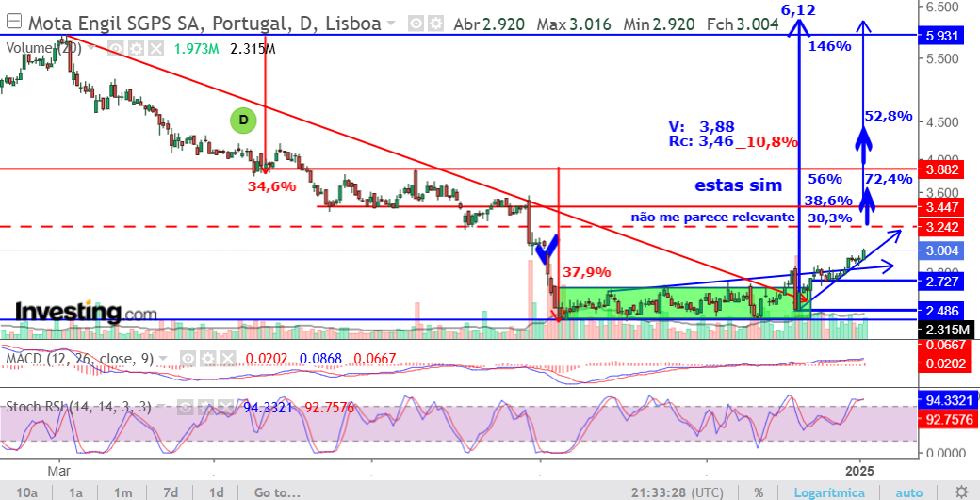Expand the Stoch RSI indicator dropdown arrow

(x=162, y=408)
